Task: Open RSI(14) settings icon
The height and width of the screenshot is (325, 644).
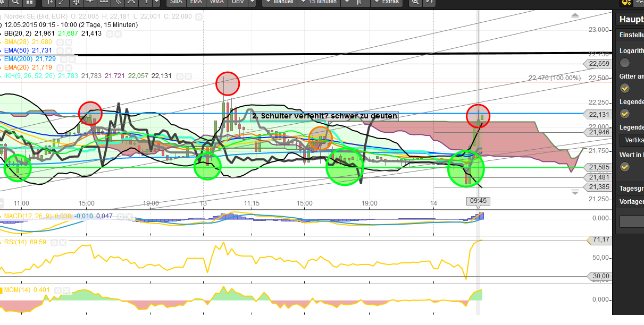Action: tap(55, 242)
